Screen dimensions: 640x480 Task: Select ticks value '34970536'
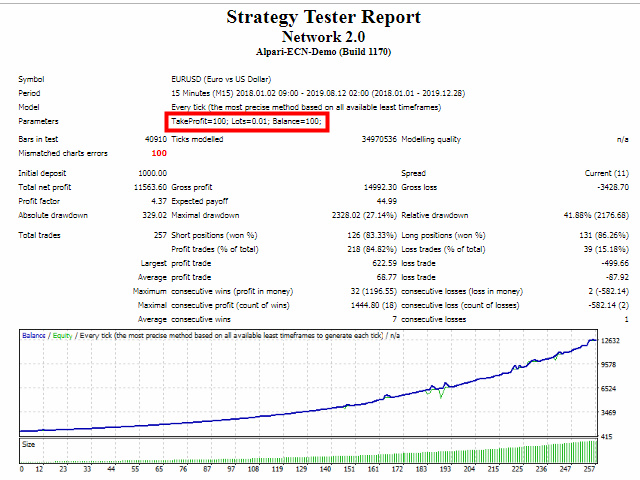click(379, 139)
